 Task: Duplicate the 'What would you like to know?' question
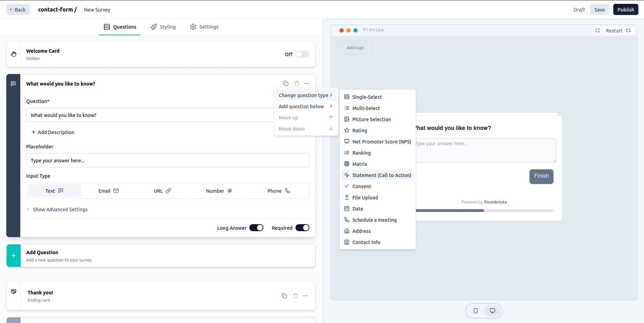285,83
